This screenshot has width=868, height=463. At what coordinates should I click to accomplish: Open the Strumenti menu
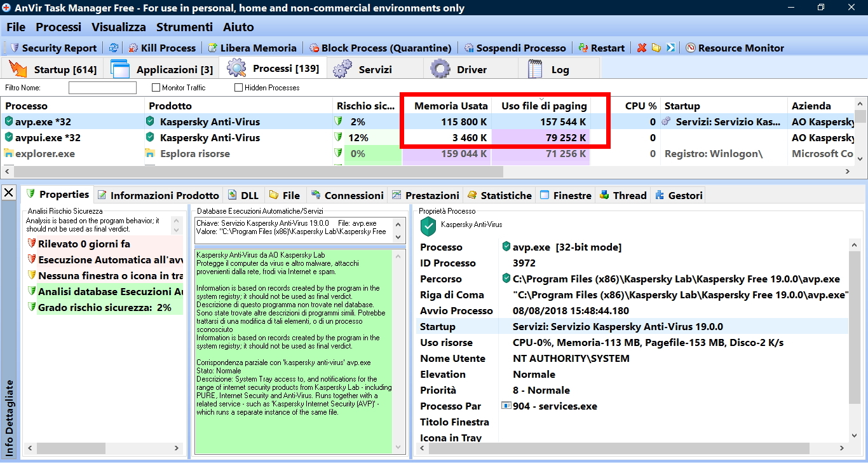(x=184, y=27)
